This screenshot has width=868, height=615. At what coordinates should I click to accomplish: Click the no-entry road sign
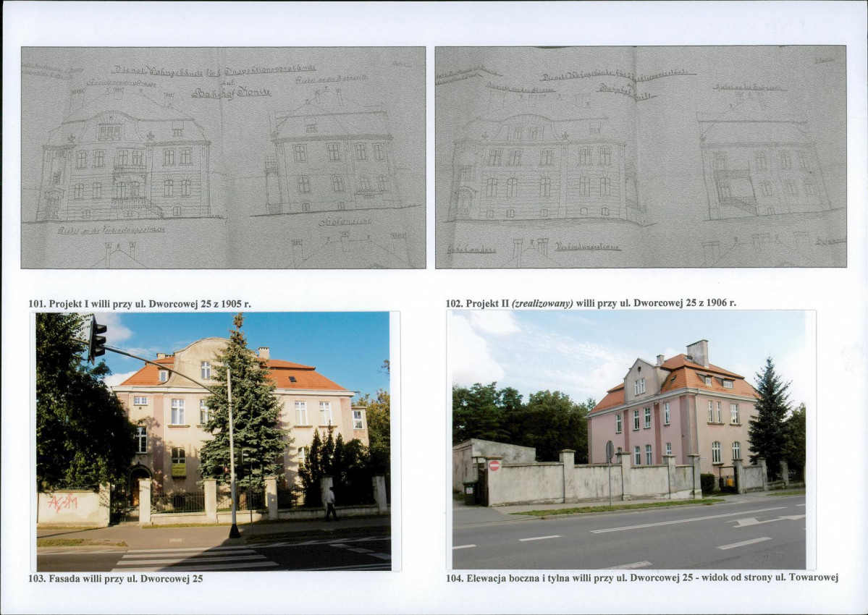pyautogui.click(x=494, y=466)
